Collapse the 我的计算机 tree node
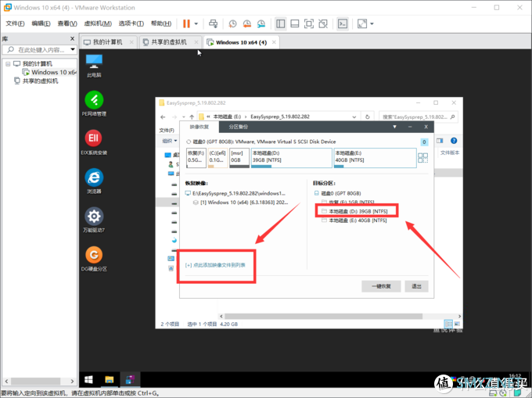This screenshot has width=532, height=398. click(x=8, y=64)
